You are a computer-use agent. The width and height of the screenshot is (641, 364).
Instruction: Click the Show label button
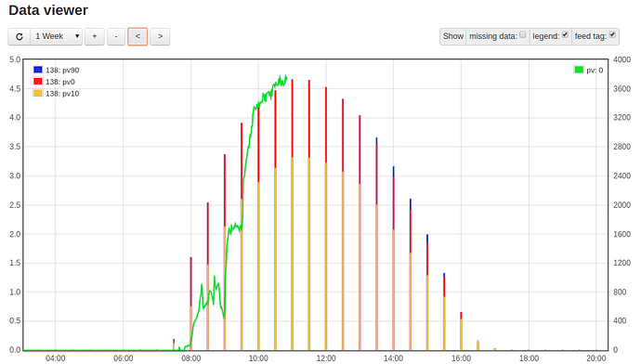coord(453,36)
